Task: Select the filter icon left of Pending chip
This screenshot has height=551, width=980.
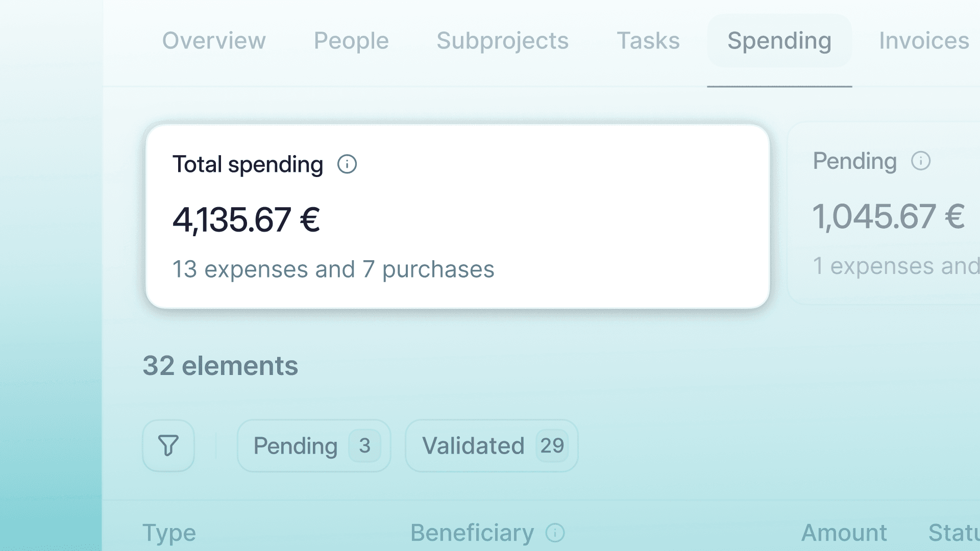Action: (x=168, y=445)
